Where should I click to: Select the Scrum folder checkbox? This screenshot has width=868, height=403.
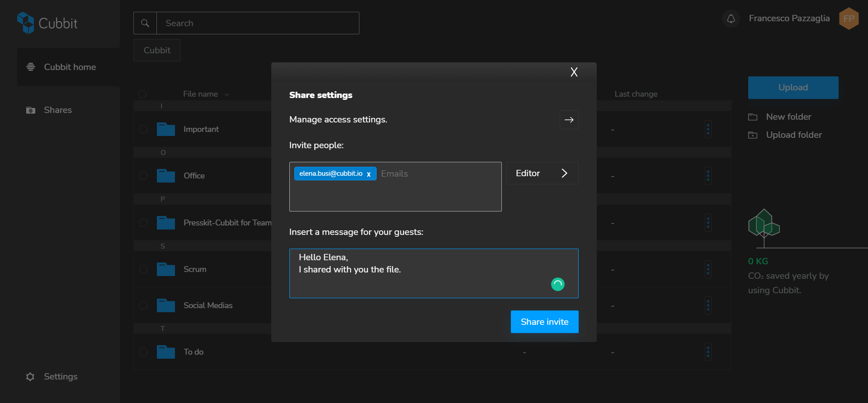143,269
